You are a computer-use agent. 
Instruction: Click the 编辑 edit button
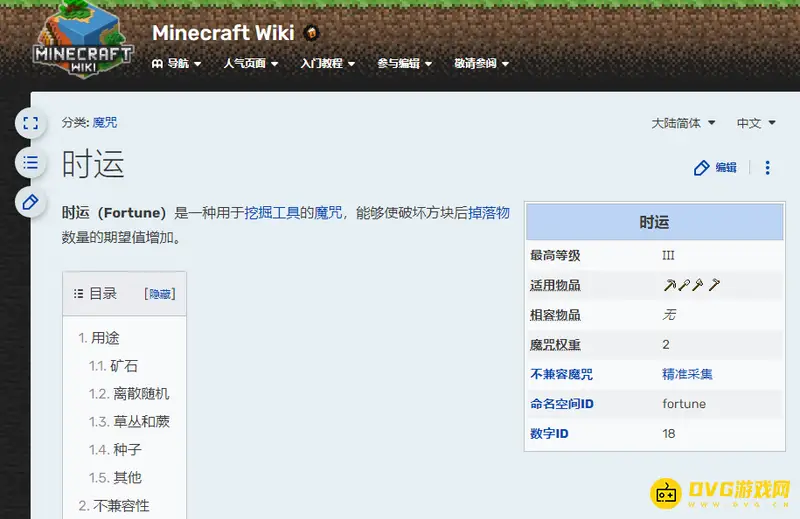pos(715,168)
